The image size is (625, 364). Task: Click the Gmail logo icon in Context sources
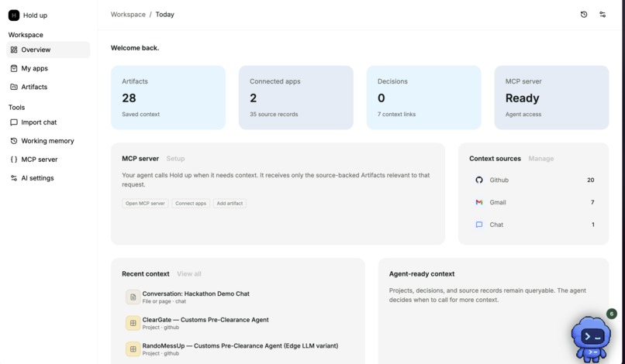pos(479,202)
